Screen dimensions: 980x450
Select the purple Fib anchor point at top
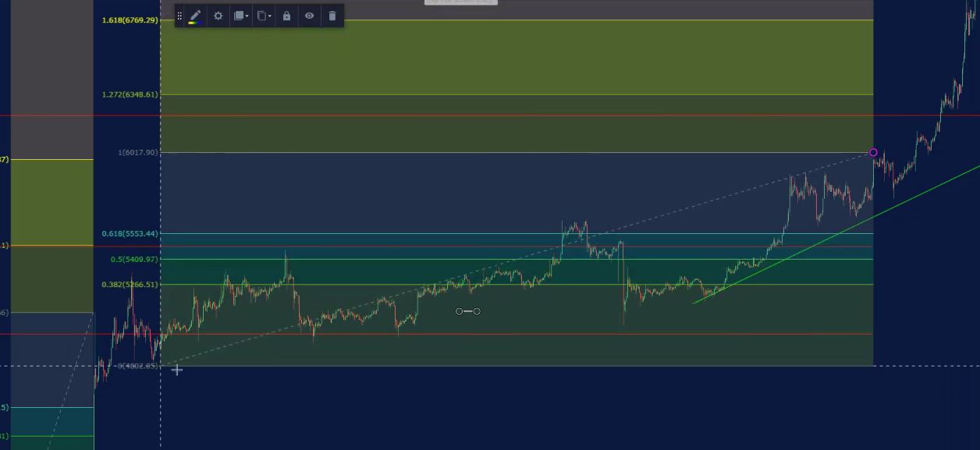coord(873,152)
